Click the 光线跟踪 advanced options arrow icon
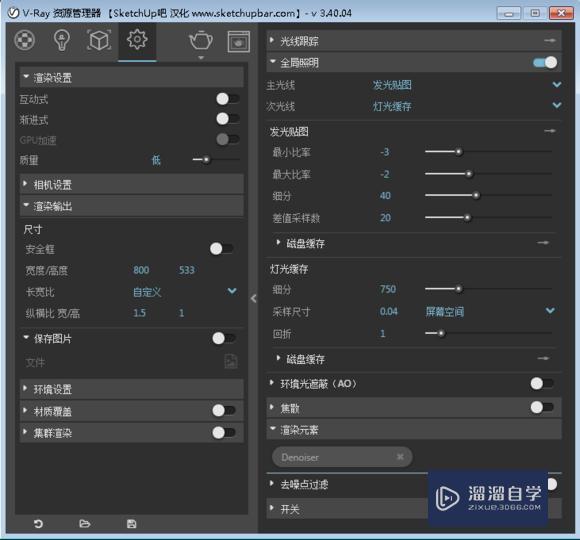 (x=550, y=40)
